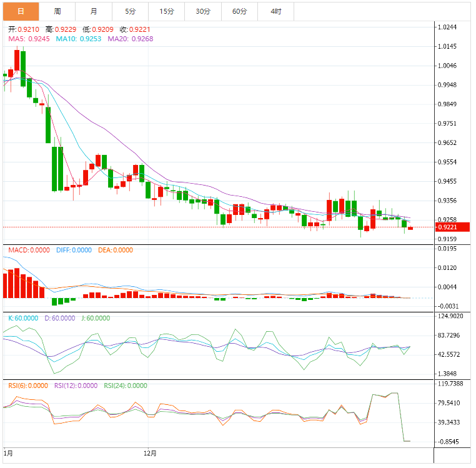The height and width of the screenshot is (468, 476).
Task: Click the 119.7388 RSI axis label
Action: click(450, 384)
